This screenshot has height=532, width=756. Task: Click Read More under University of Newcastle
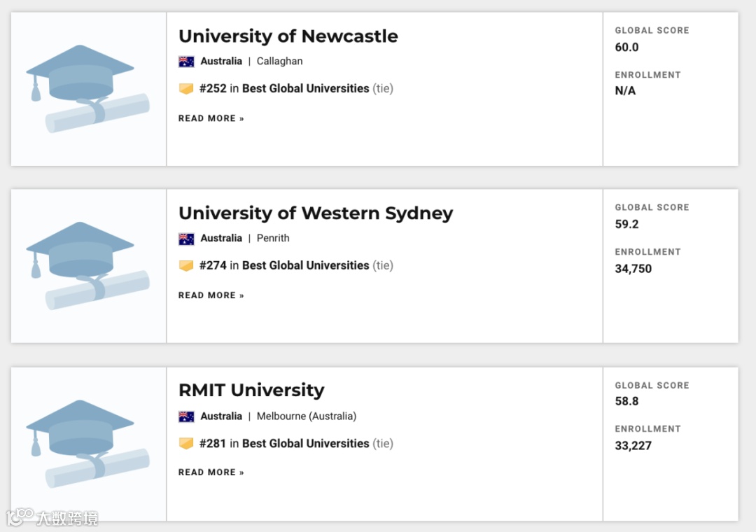point(211,118)
